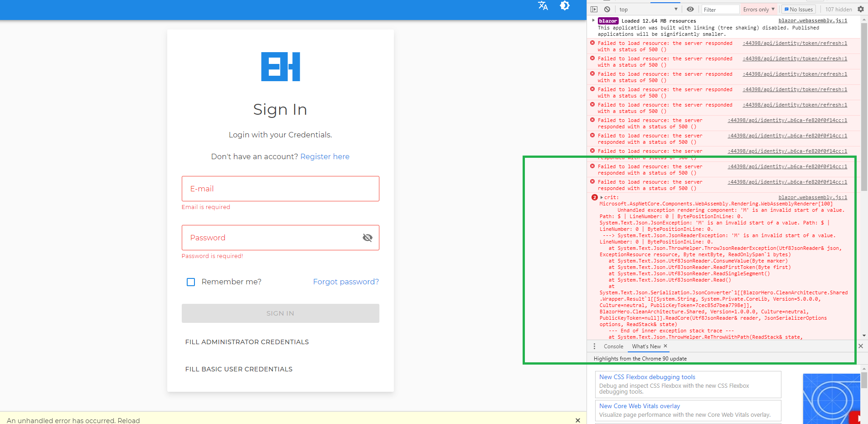Viewport: 868px width, 424px height.
Task: Click the blue EH logo above Sign In
Action: point(280,66)
